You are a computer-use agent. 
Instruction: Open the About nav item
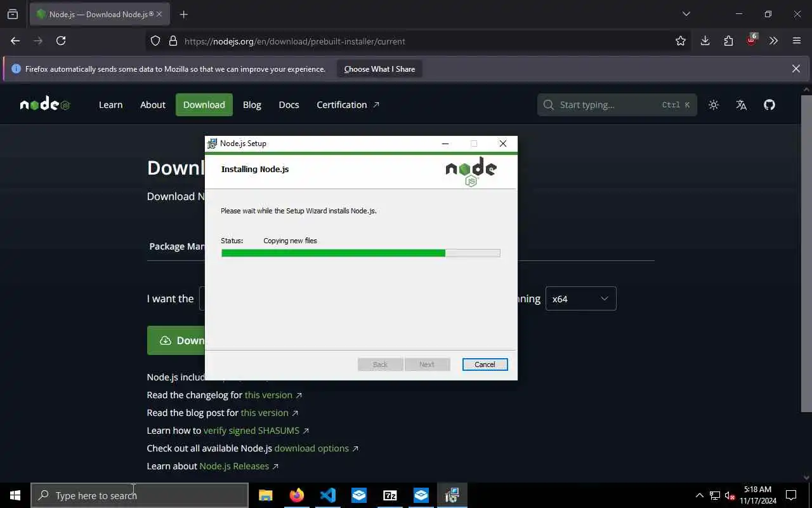point(153,105)
